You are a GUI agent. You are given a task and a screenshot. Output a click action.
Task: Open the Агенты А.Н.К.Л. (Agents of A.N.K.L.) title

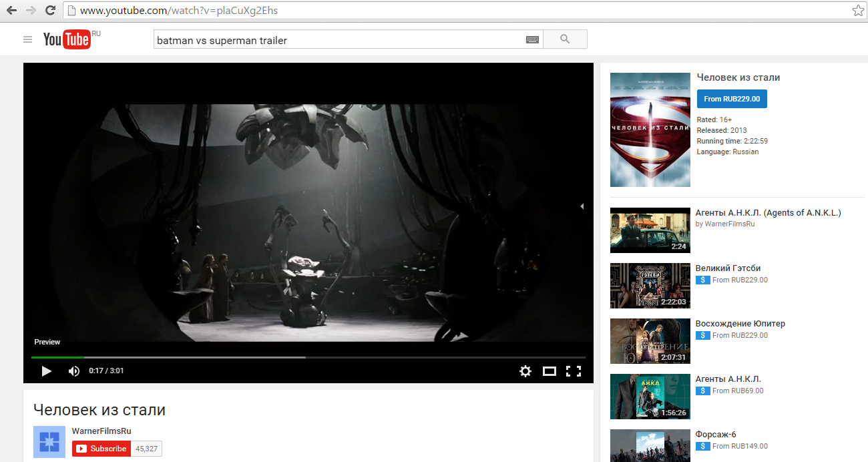pos(769,213)
